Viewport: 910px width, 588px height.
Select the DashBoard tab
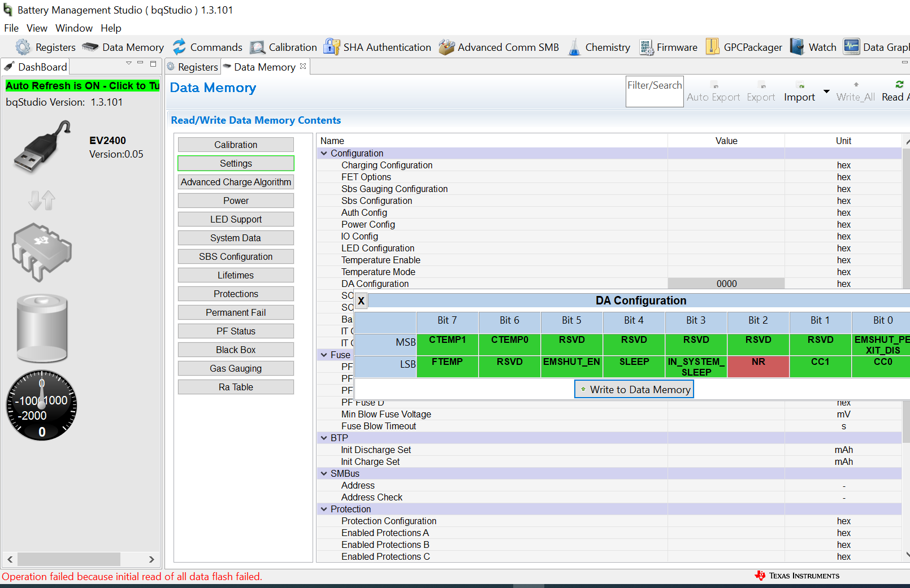click(36, 67)
